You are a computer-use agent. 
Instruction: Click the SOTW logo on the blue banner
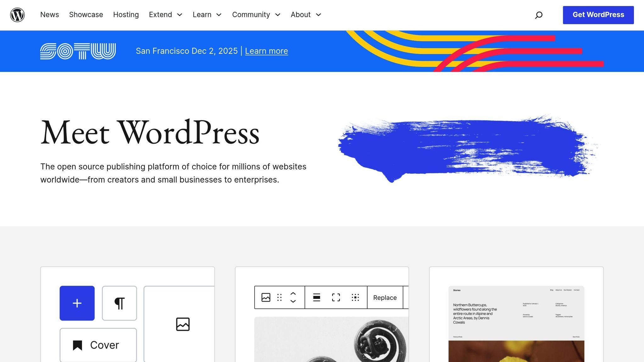point(78,51)
